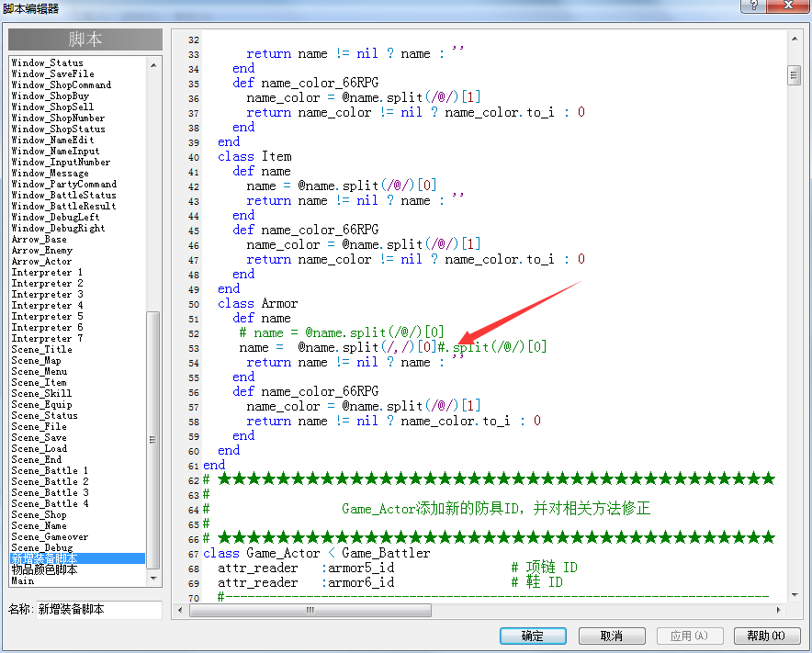This screenshot has height=653, width=812.
Task: Close the 脚本编辑器 script editor window
Action: pyautogui.click(x=788, y=6)
